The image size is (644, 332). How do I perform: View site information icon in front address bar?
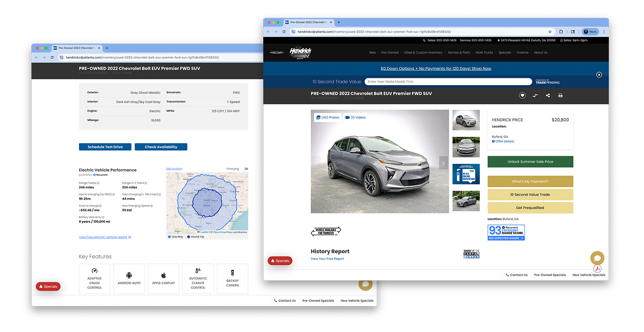click(x=293, y=32)
